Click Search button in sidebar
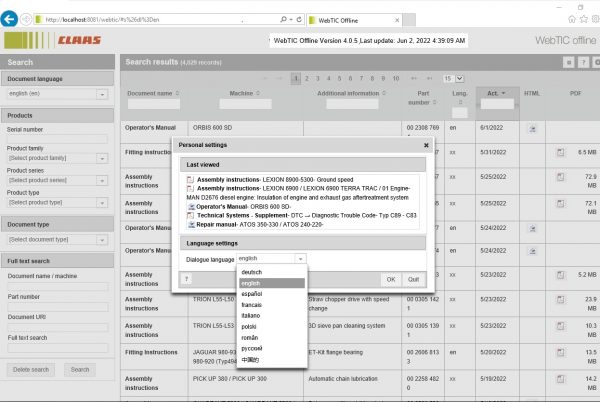The width and height of the screenshot is (600, 402). click(x=80, y=370)
